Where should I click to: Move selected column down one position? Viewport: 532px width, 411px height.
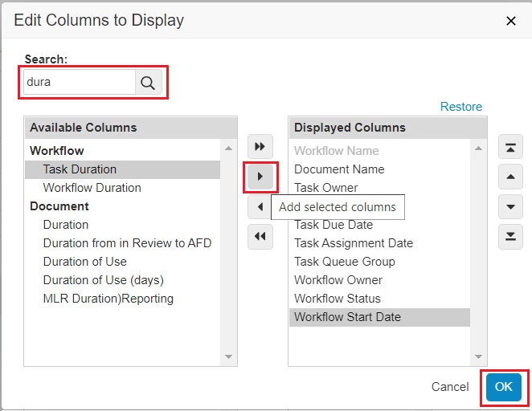pos(510,207)
